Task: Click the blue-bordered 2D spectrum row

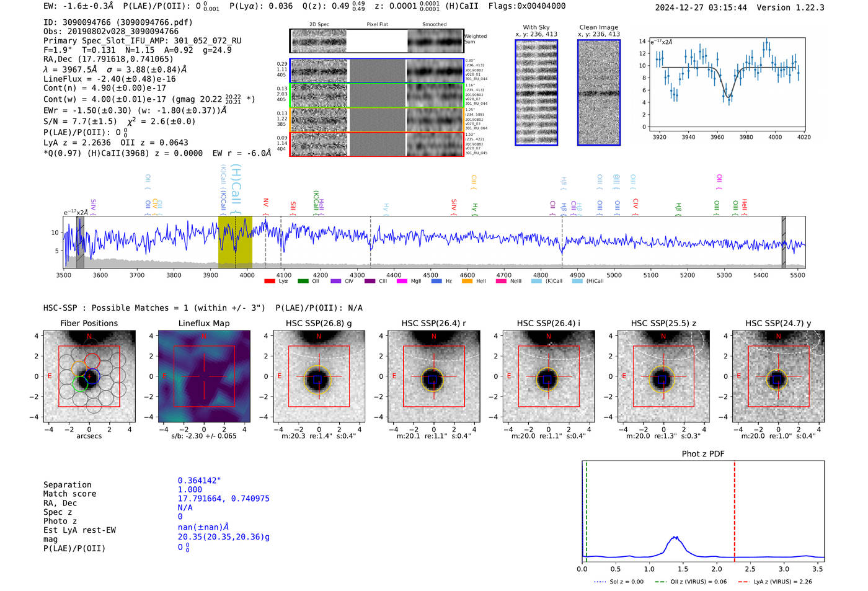Action: coord(377,71)
